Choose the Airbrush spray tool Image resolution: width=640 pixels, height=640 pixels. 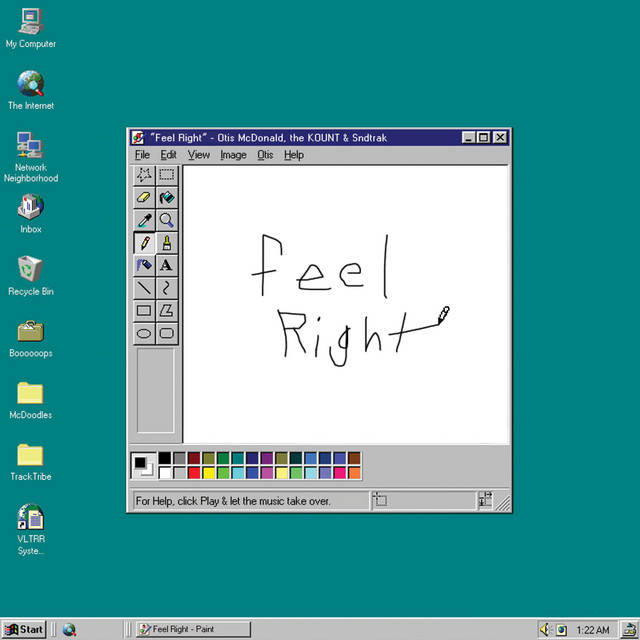tap(144, 265)
